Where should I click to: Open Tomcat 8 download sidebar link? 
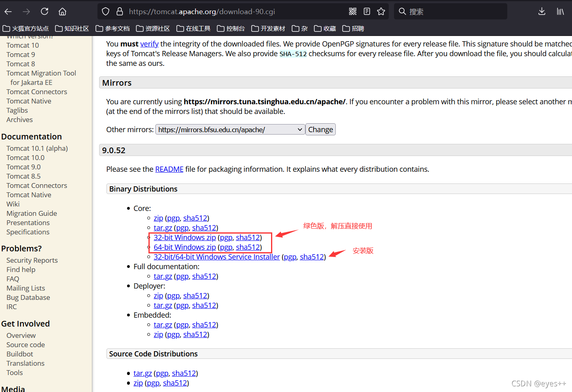[21, 64]
